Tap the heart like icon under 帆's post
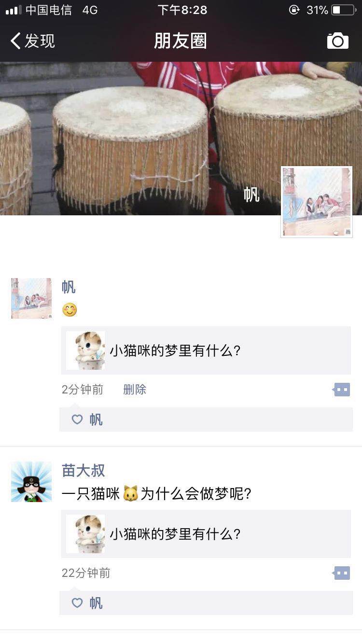The height and width of the screenshot is (644, 362). [x=77, y=420]
